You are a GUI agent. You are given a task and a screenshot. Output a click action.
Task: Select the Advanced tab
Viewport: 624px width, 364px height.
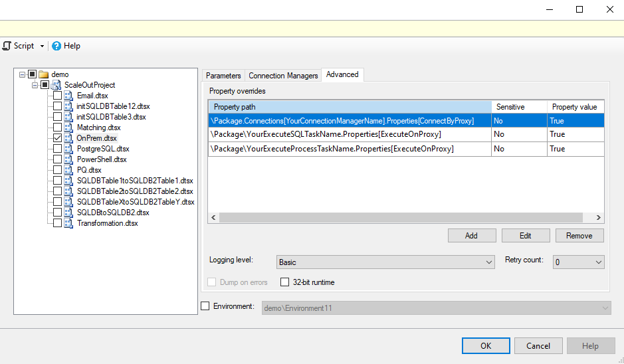[342, 74]
